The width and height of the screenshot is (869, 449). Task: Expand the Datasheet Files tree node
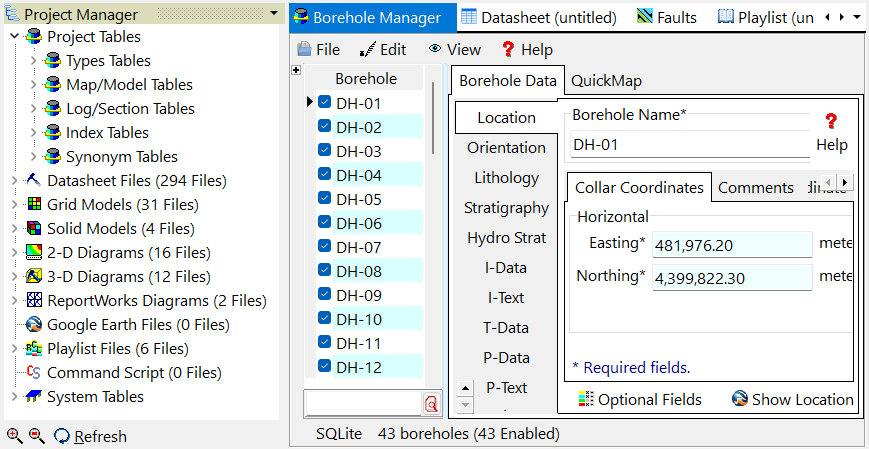pos(14,181)
